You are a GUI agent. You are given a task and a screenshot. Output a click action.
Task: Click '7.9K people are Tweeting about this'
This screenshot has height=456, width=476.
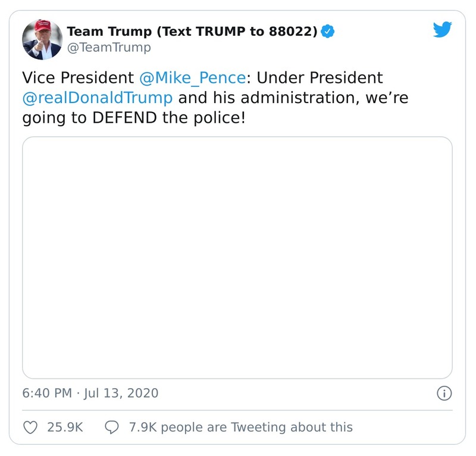click(x=241, y=427)
